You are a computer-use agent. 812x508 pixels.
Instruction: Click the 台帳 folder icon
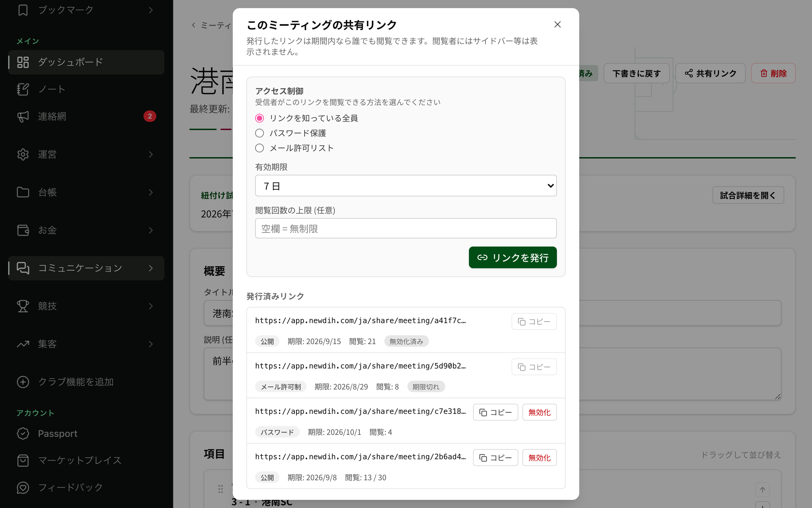point(23,192)
